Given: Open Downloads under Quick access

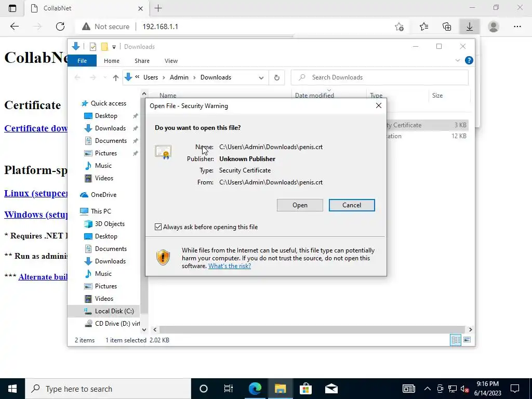Looking at the screenshot, I should (x=110, y=128).
